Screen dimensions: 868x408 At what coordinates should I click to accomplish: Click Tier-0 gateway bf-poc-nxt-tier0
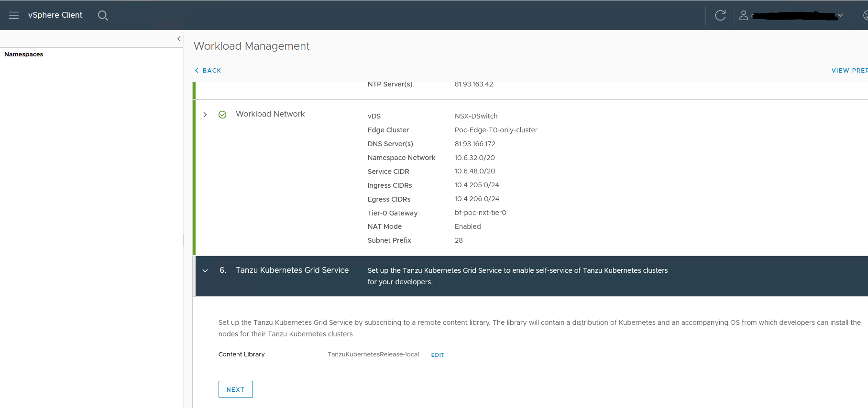tap(480, 213)
